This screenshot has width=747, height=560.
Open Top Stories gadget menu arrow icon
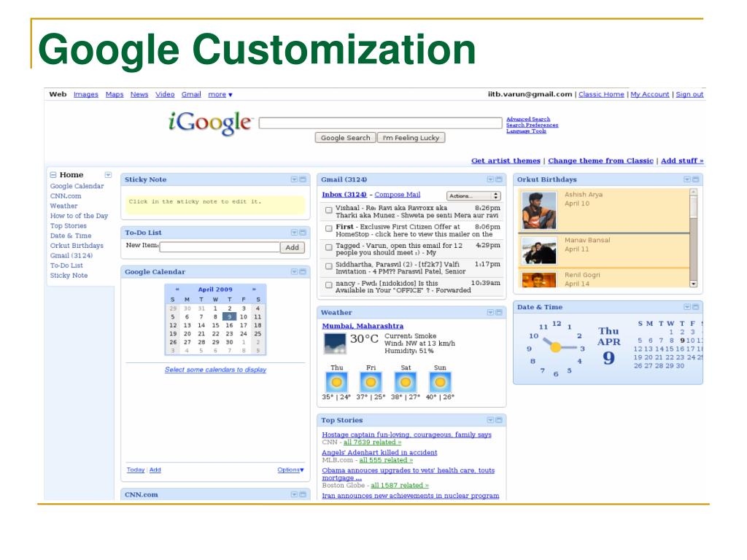click(x=490, y=420)
